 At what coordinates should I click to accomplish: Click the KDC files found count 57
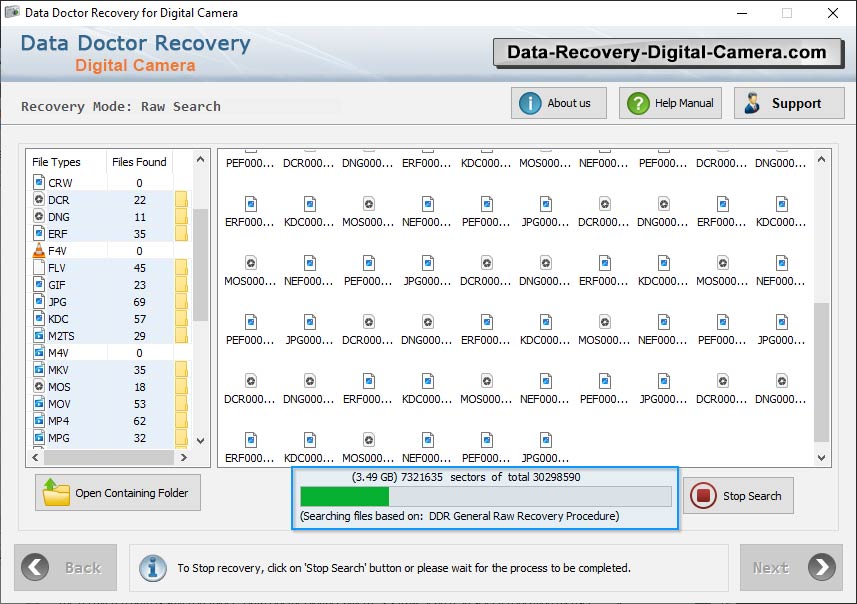(x=140, y=319)
